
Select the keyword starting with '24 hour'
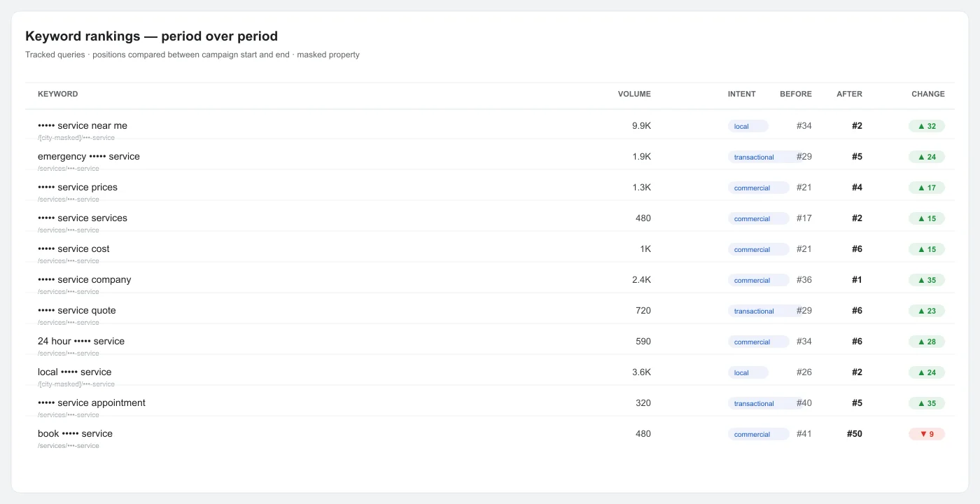pyautogui.click(x=81, y=342)
